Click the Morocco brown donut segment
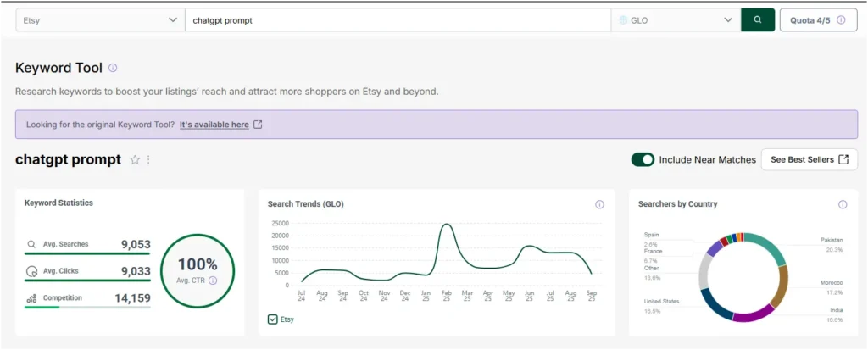This screenshot has width=868, height=350. coord(780,286)
